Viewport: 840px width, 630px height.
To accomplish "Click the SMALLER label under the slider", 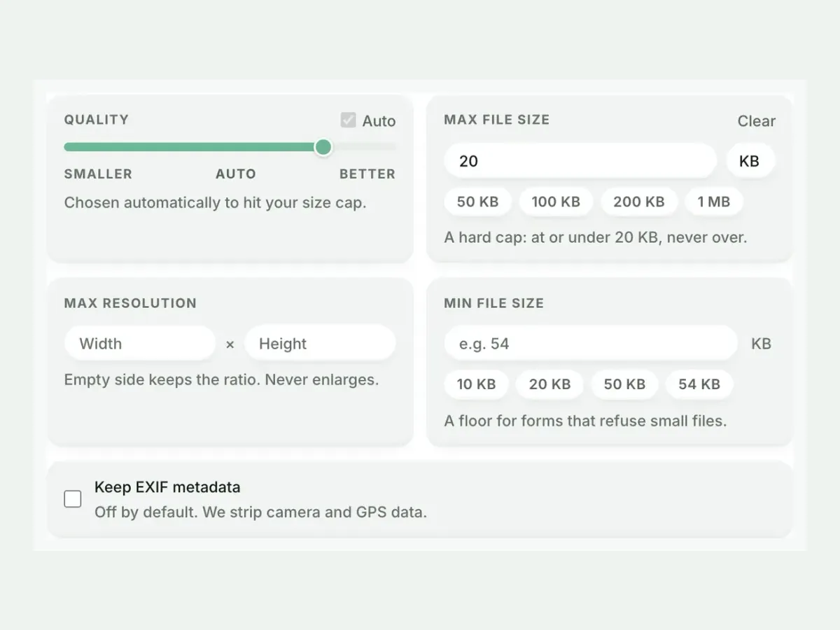I will [x=98, y=174].
